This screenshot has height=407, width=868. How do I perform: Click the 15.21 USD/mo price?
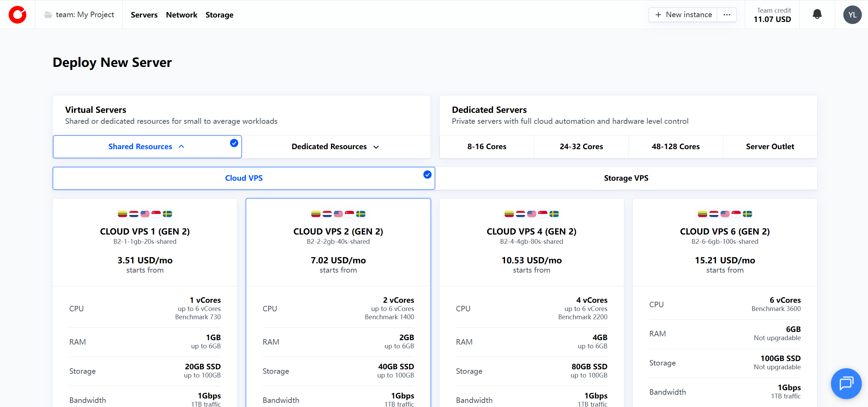[x=725, y=260]
